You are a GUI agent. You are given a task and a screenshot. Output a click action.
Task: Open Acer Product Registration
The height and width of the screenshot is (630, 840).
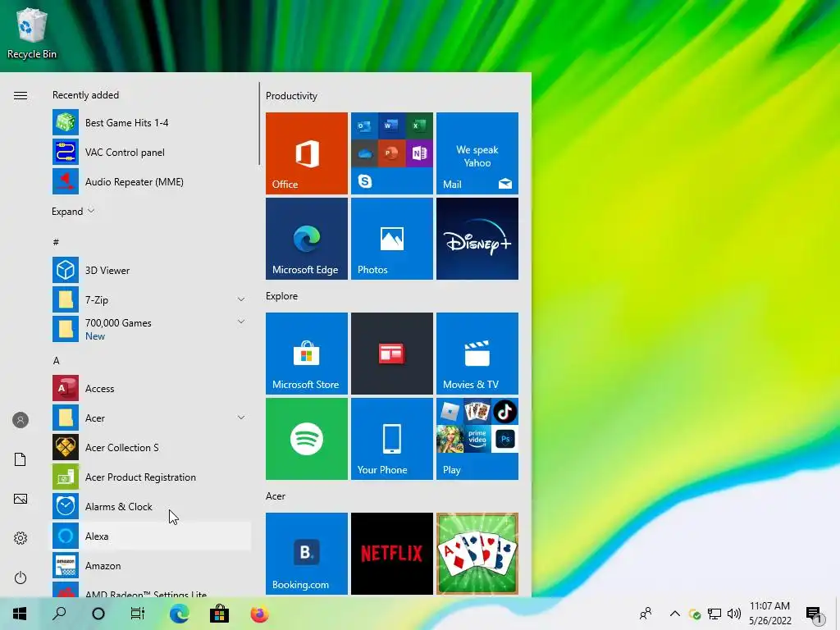151,477
